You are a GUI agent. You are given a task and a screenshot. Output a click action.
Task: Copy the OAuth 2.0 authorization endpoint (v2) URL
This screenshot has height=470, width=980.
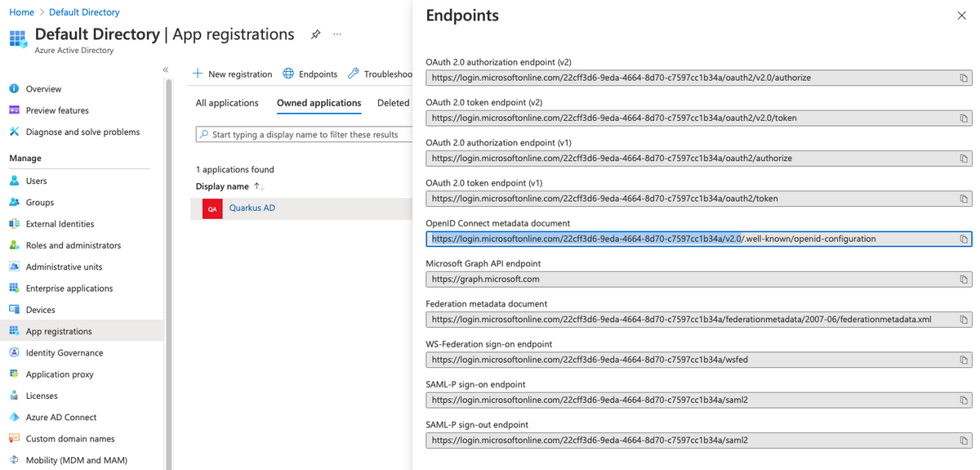[964, 78]
